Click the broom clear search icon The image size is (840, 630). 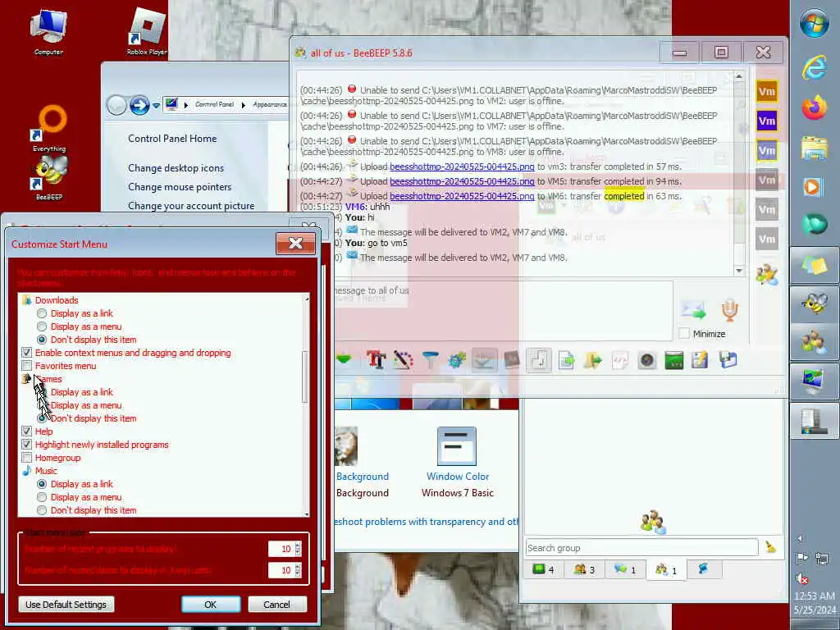pyautogui.click(x=770, y=547)
